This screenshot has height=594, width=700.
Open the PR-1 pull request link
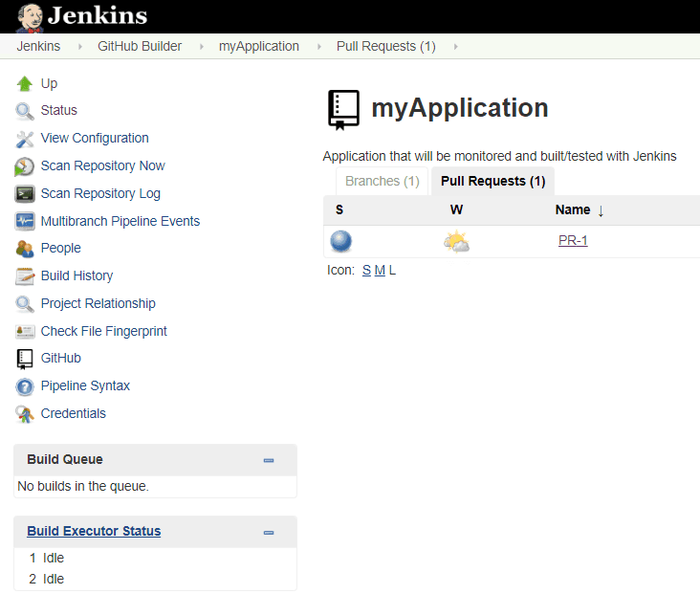[573, 241]
